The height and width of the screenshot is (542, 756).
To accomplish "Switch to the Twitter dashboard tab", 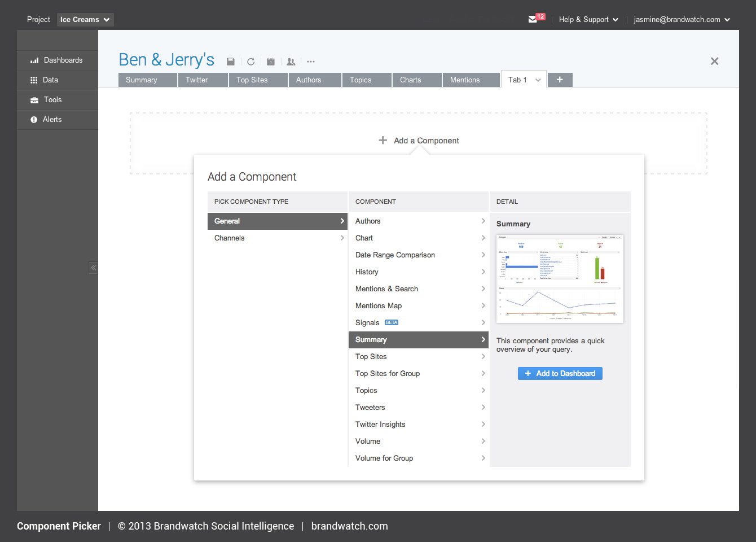I will (203, 80).
